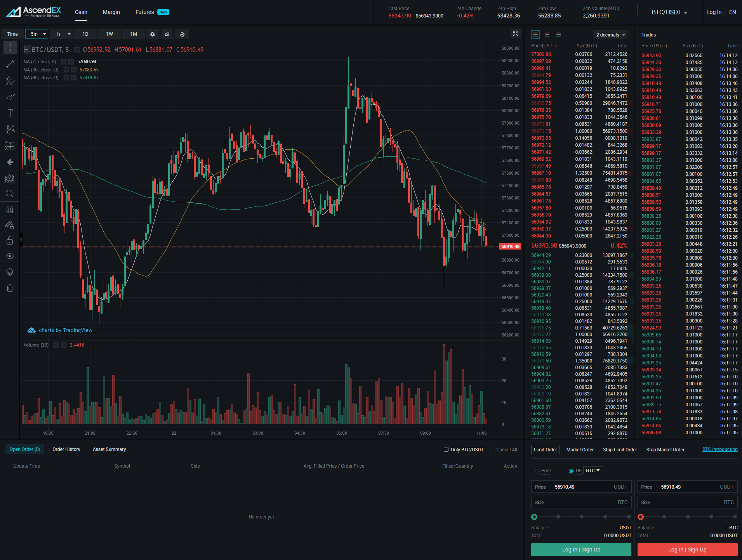Click the buy amount slider handle

pyautogui.click(x=534, y=517)
